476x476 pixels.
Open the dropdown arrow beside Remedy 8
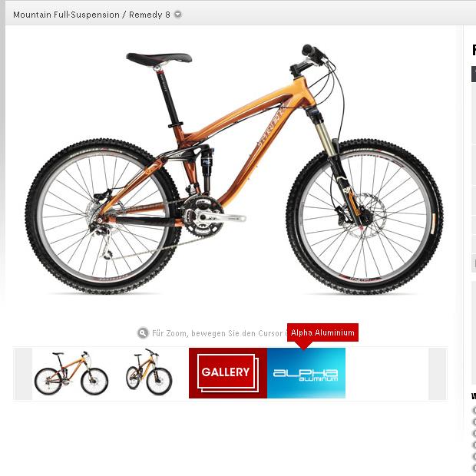[178, 15]
